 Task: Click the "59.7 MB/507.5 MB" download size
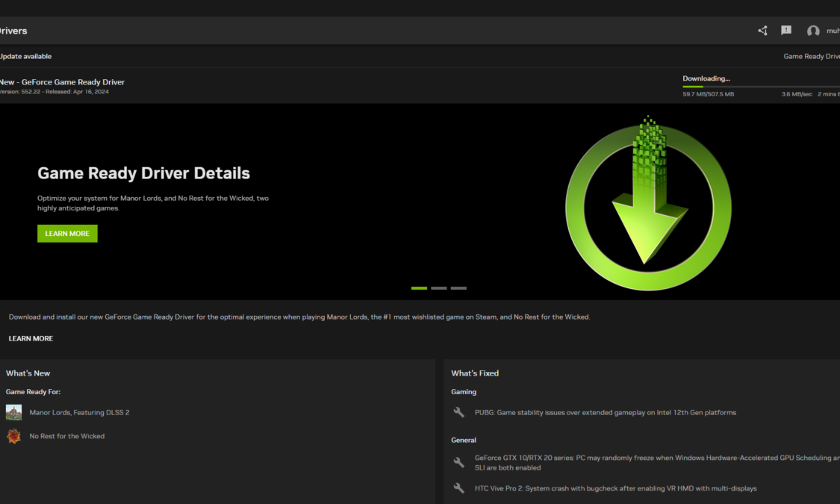point(709,94)
